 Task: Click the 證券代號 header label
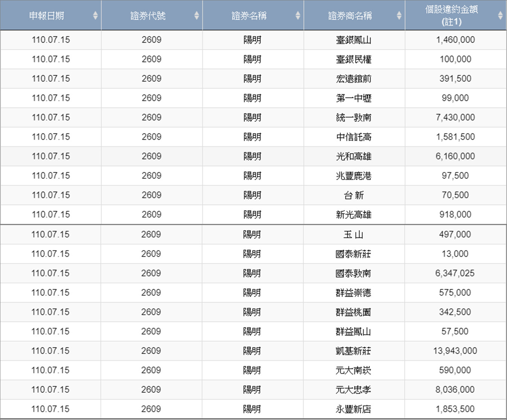148,16
